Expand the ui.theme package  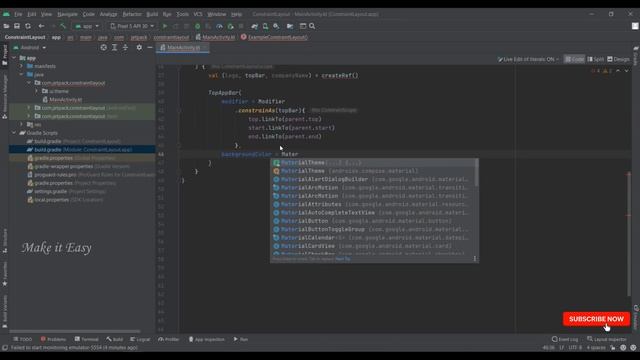point(37,91)
